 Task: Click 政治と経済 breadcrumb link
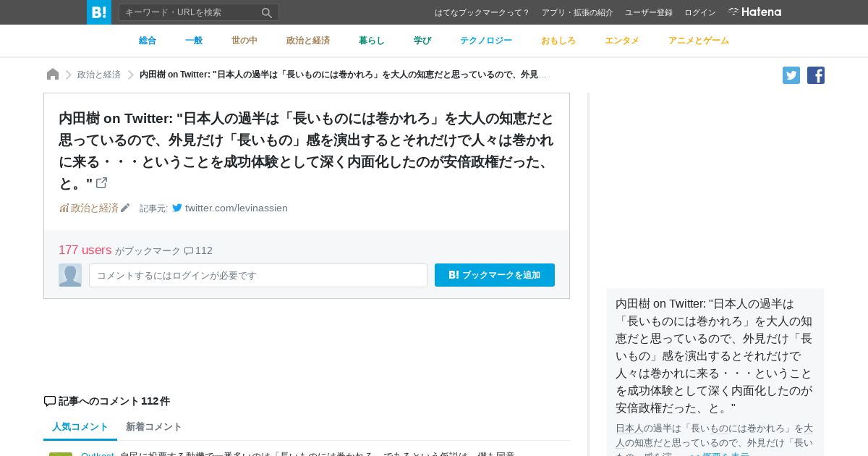point(99,75)
